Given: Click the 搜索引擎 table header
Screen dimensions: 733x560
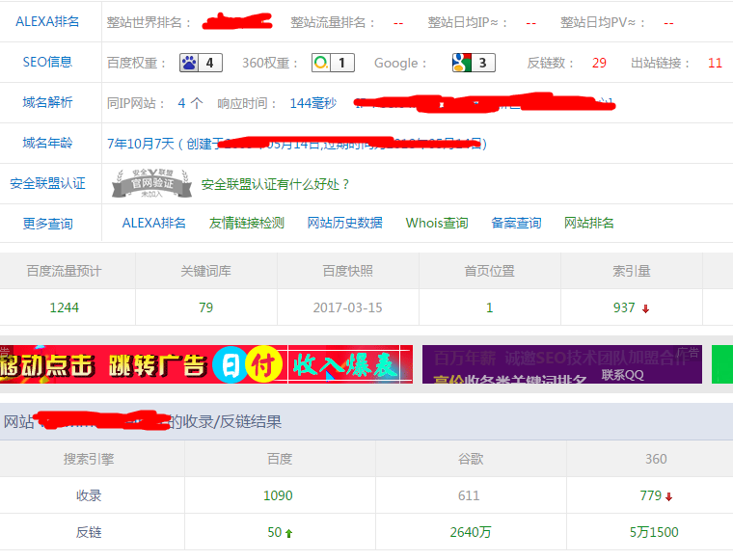Looking at the screenshot, I should pos(89,459).
